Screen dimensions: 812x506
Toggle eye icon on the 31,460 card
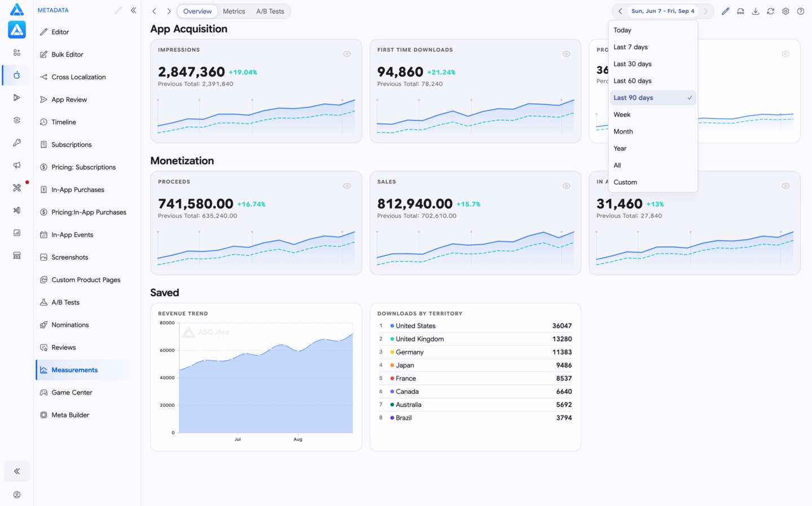pyautogui.click(x=785, y=186)
